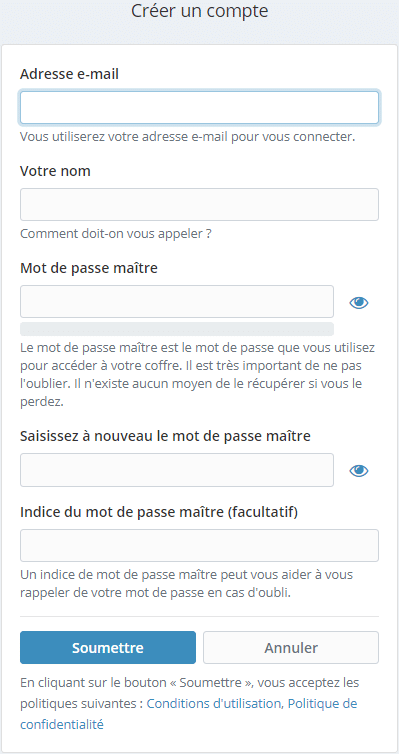Click the "Adresse e-mail" field label
Viewport: 399px width, 754px height.
pos(69,74)
